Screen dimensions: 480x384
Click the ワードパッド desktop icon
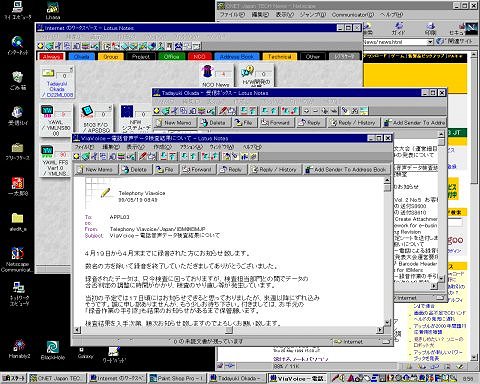[113, 355]
